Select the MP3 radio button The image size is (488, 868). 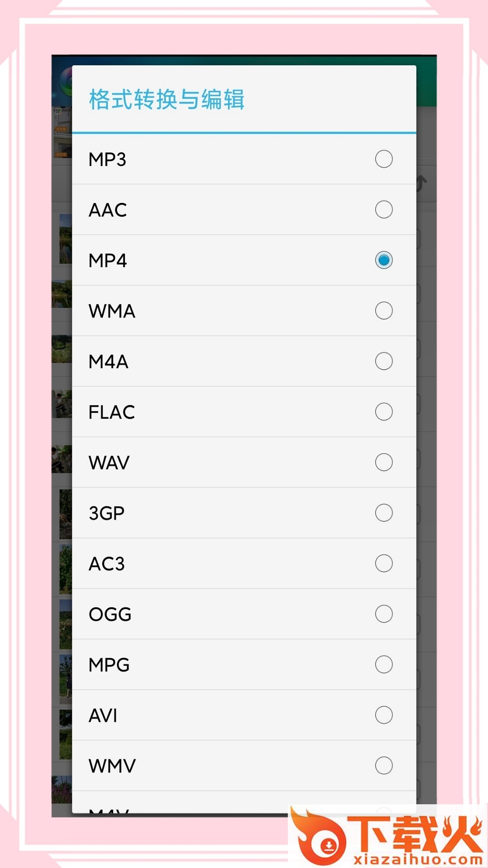point(384,159)
